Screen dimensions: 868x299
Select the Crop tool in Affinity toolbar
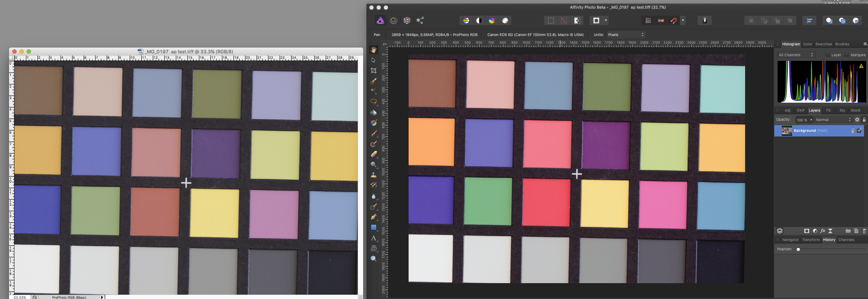[374, 71]
